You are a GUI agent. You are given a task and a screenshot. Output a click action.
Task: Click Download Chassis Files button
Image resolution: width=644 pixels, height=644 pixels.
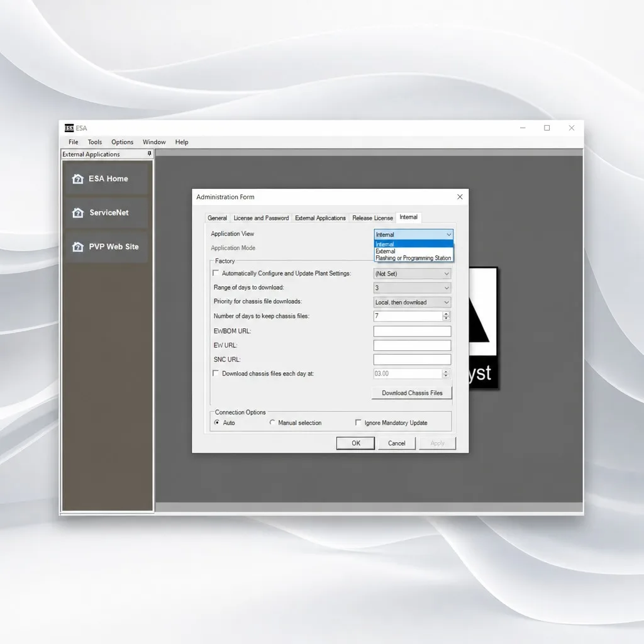pos(412,393)
